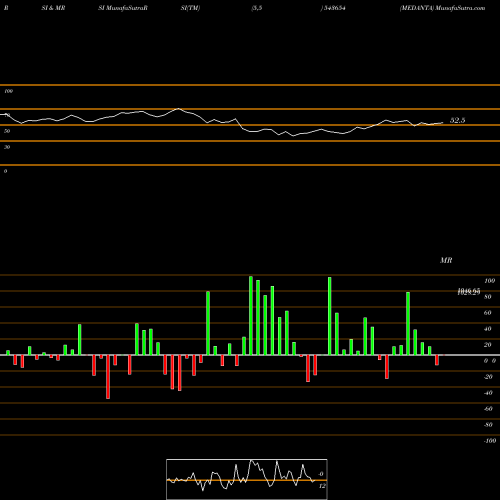
Task: Click the label 12 in the mini chart
Action: [x=322, y=486]
